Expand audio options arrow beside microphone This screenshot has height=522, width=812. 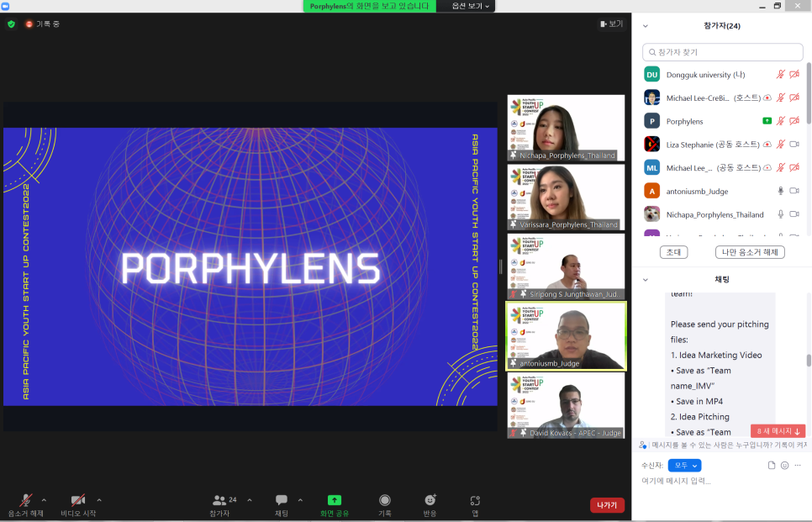[x=44, y=500]
